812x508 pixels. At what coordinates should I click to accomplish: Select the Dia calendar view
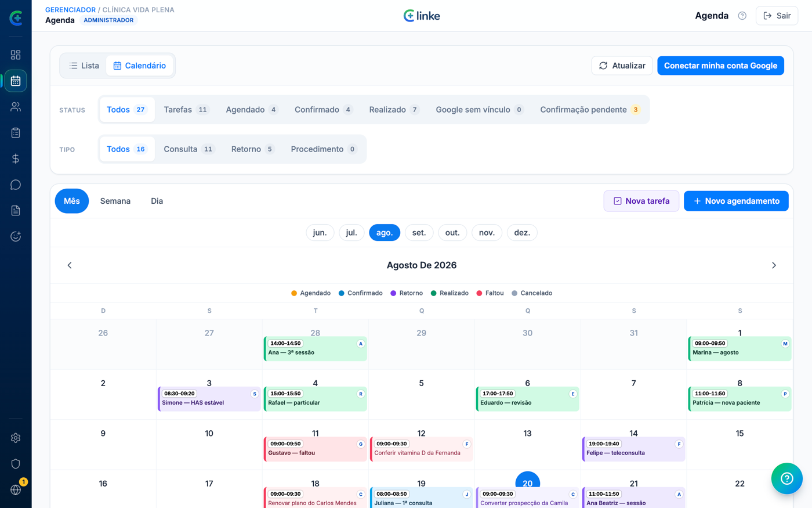tap(157, 201)
